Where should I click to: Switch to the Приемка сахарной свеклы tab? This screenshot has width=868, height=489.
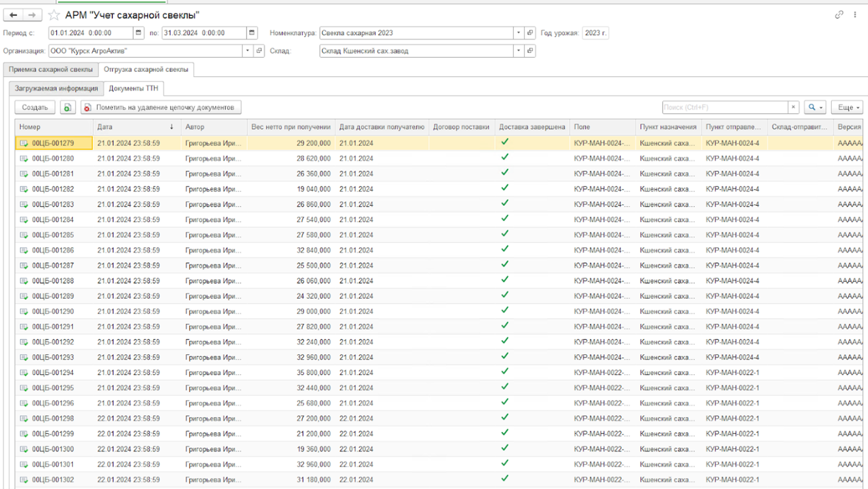point(51,69)
